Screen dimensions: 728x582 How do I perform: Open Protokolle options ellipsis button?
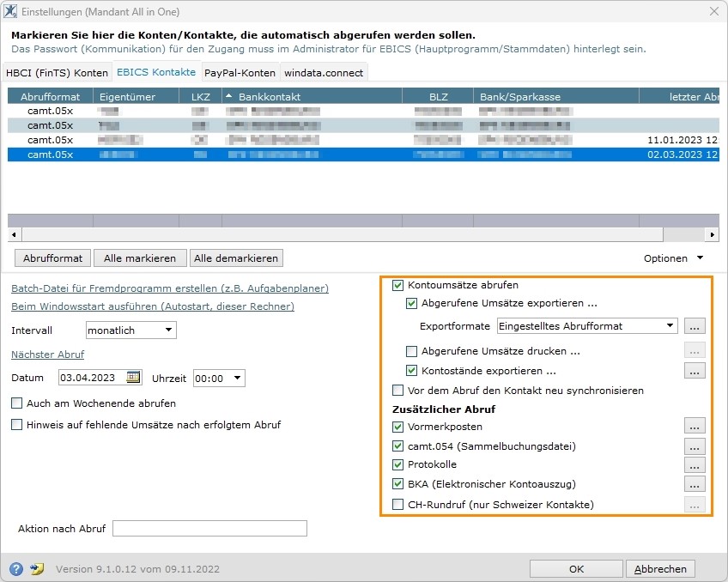(x=695, y=464)
